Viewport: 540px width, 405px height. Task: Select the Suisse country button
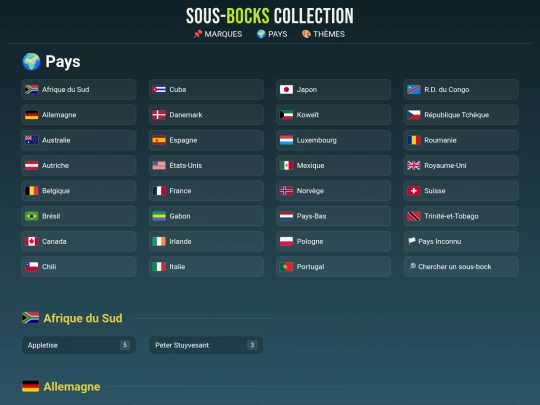tap(461, 191)
